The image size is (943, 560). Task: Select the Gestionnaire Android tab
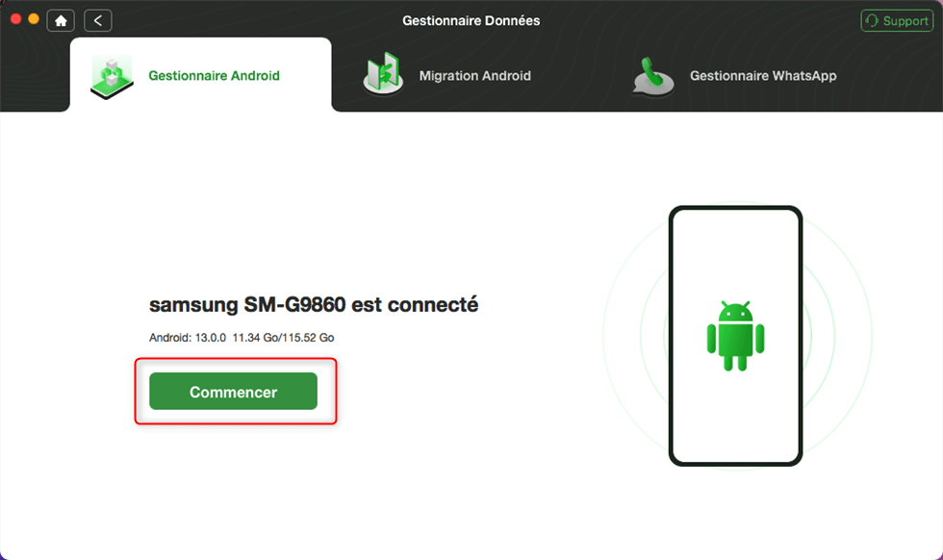201,75
